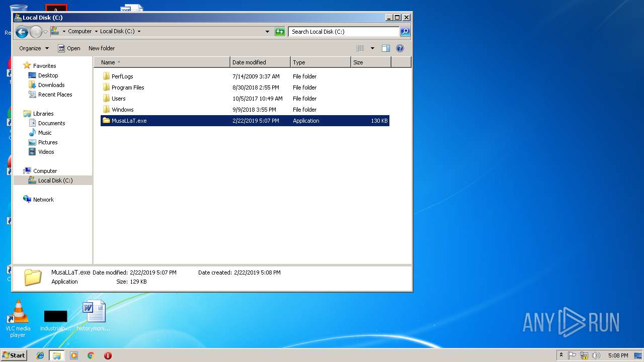Click the search magnifier icon
The width and height of the screenshot is (644, 362).
pyautogui.click(x=405, y=32)
